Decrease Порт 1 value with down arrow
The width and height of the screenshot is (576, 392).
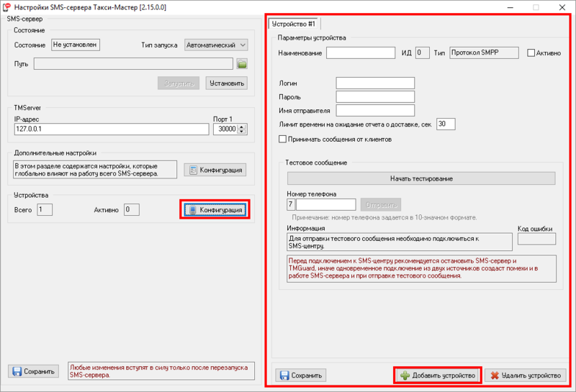[242, 132]
